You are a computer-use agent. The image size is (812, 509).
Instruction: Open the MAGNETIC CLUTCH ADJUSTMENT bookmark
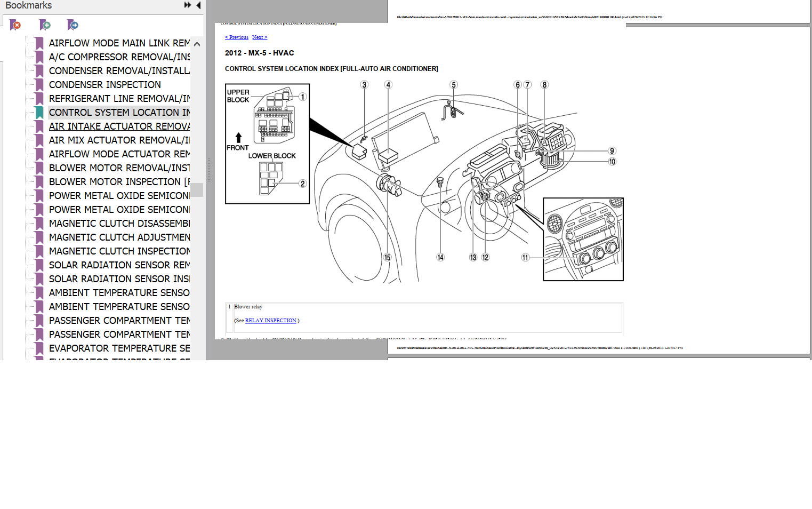tap(119, 237)
